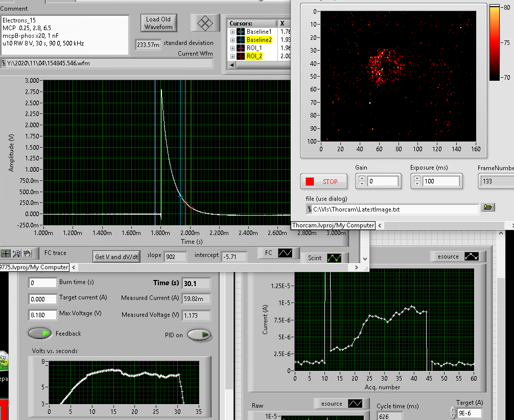Screen dimensions: 514x420
Task: Expand the ROI_1 cursor entry
Action: 233,48
